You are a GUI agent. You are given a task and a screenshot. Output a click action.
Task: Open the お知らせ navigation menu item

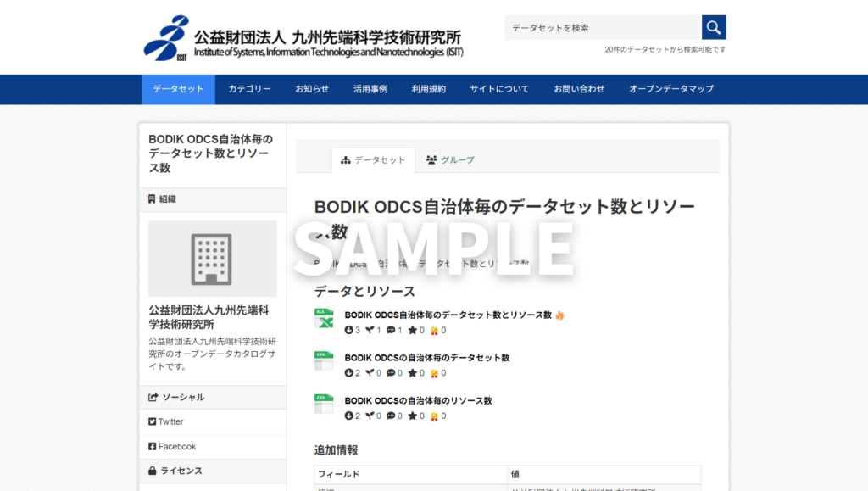click(312, 89)
